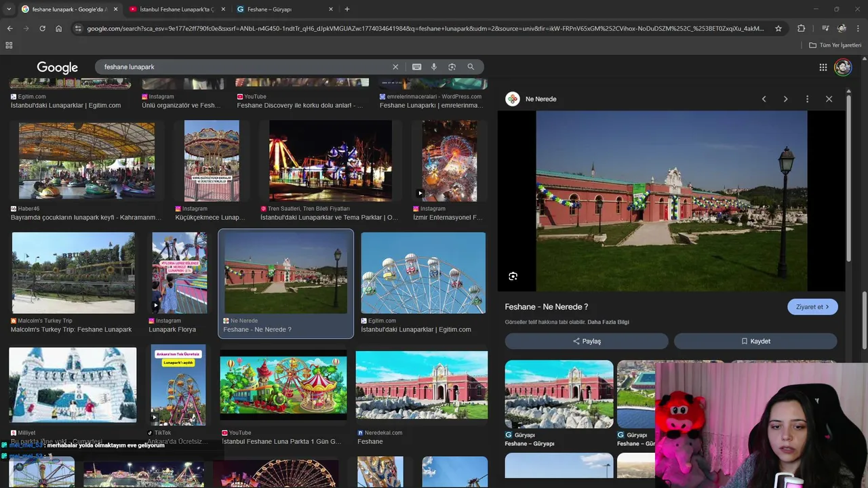Open Malcolm's Turkey Trip Feshane image
This screenshot has width=868, height=488.
click(73, 273)
